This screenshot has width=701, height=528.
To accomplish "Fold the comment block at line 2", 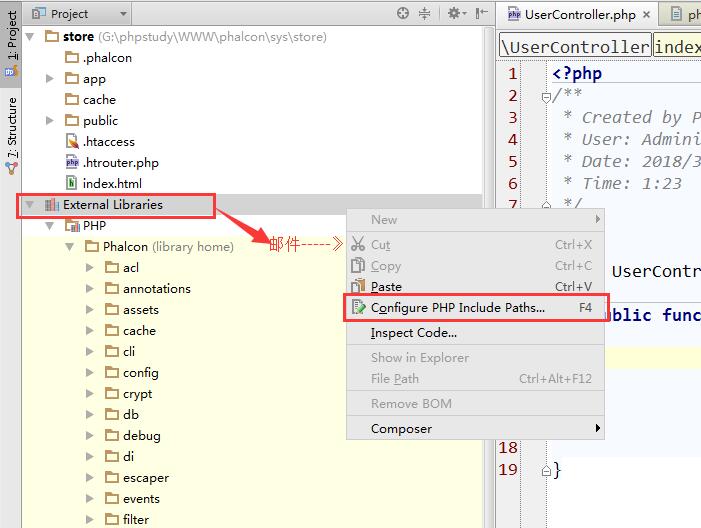I will coord(547,96).
